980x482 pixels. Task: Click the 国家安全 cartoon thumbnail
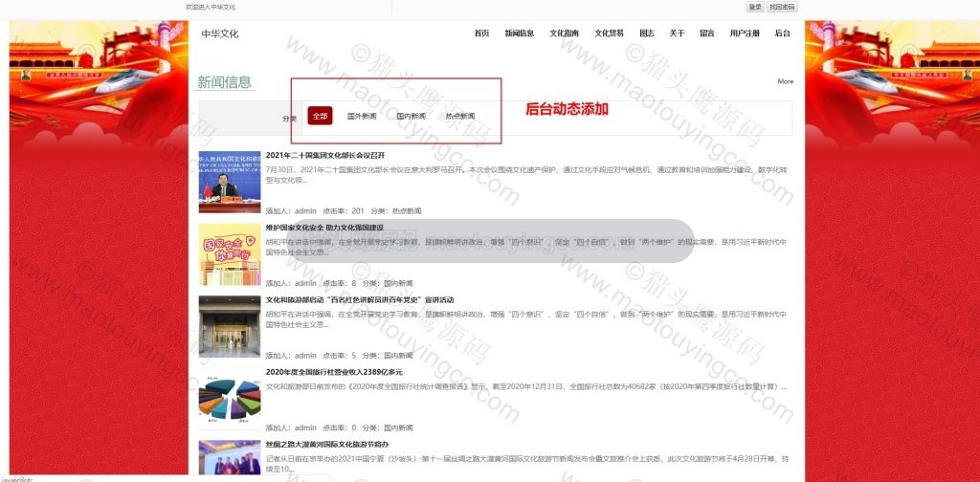230,254
